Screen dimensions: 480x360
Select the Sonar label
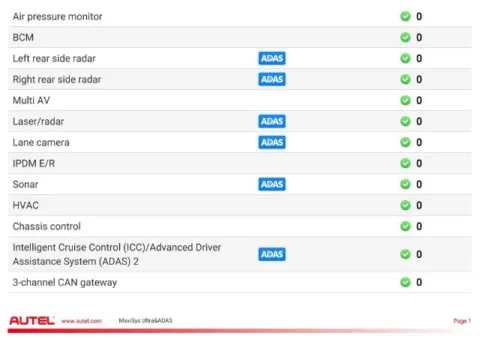[x=25, y=184]
